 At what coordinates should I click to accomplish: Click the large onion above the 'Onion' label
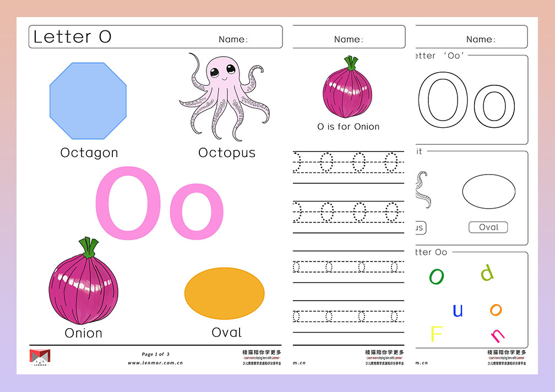click(84, 281)
